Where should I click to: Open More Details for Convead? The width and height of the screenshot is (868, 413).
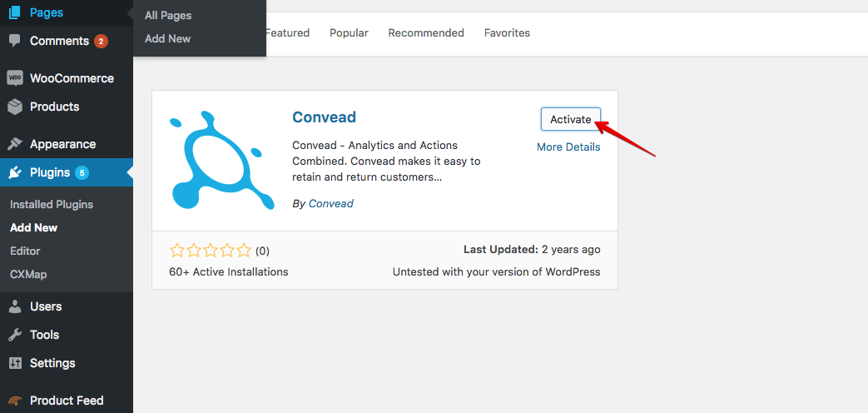568,147
